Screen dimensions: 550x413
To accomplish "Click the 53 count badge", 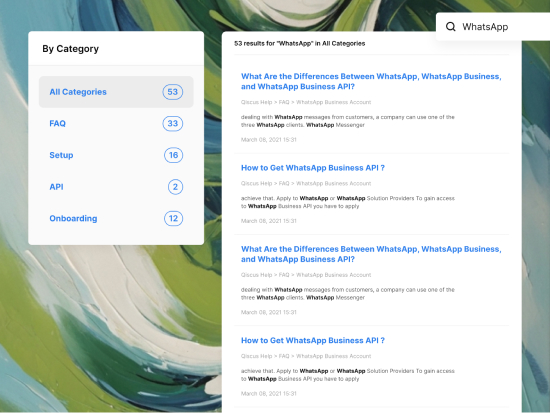I will click(x=173, y=92).
